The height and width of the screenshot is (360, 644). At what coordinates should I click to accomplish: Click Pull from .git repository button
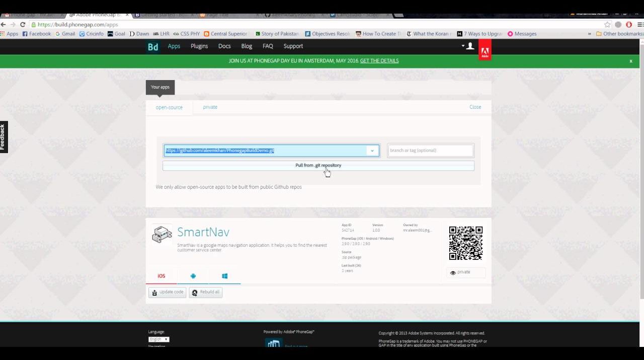pos(318,166)
